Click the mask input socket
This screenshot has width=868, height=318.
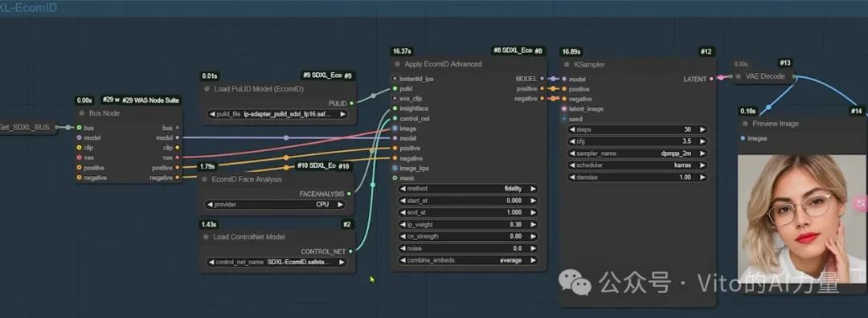point(395,178)
